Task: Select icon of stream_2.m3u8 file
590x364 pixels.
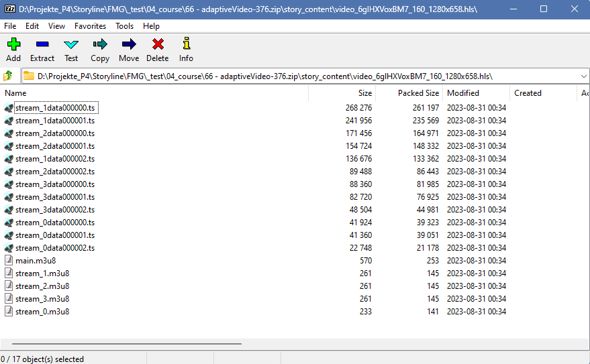Action: pyautogui.click(x=9, y=286)
